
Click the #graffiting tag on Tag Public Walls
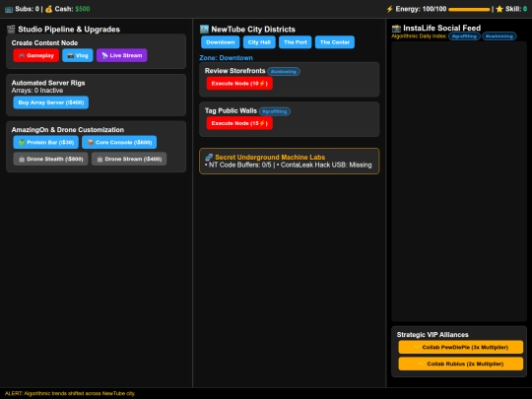tap(275, 111)
